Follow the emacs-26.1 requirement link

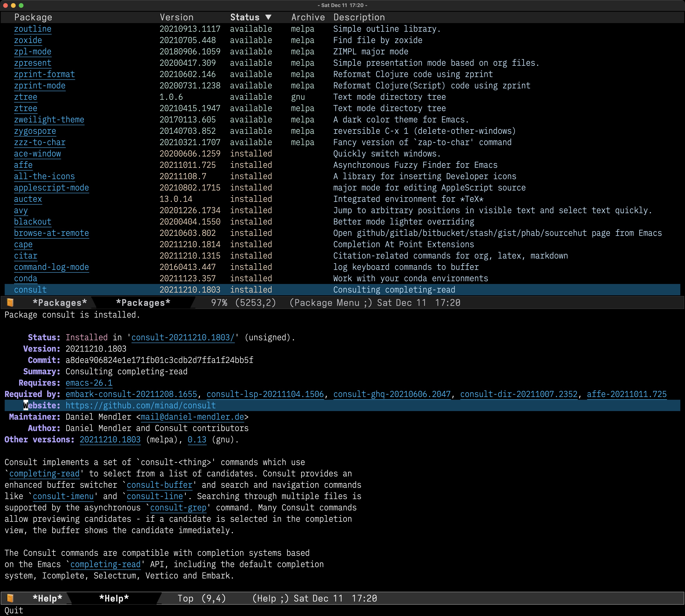click(89, 383)
